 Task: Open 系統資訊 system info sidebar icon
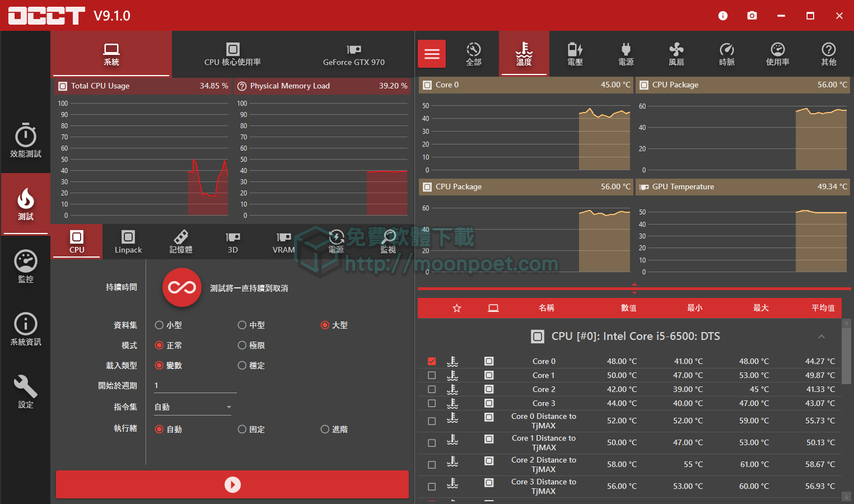(x=26, y=329)
